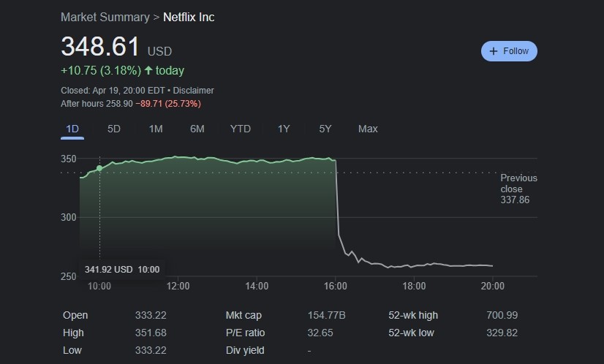Click the Mkt cap value 154.77B
The height and width of the screenshot is (364, 604).
pyautogui.click(x=326, y=315)
